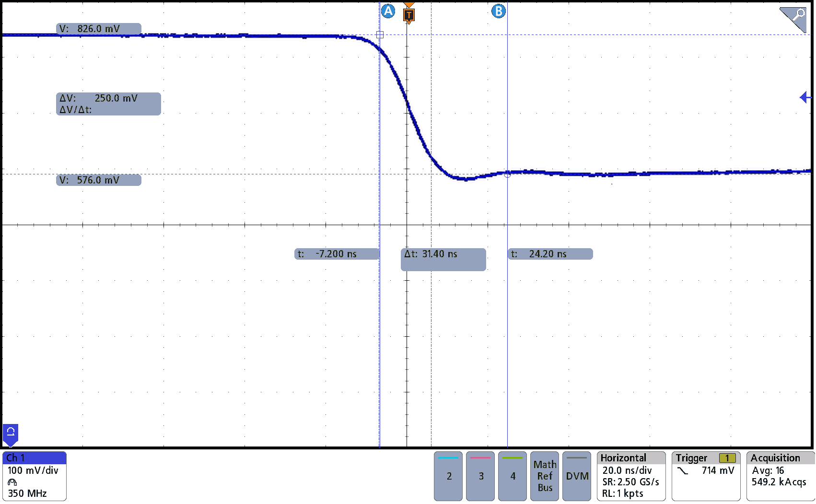
Task: Toggle channel 3 on
Action: (480, 476)
